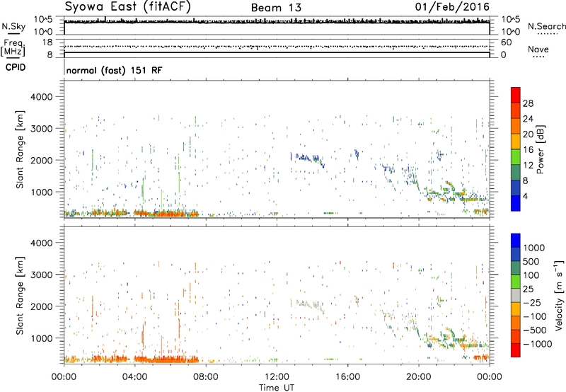Click the '-1000' value on the Velocity color bar

(x=538, y=344)
